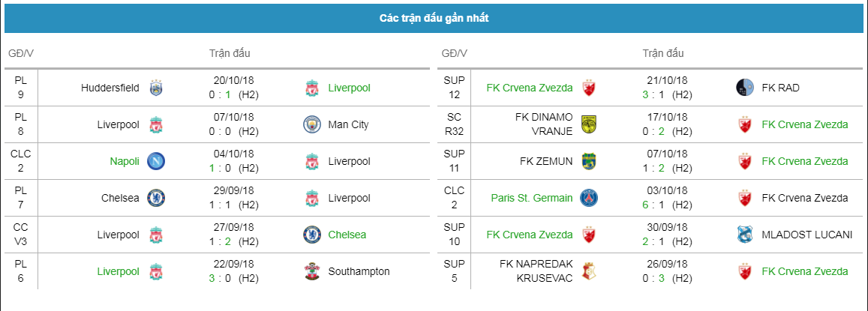Image resolution: width=868 pixels, height=311 pixels.
Task: Select the 6 : 1 PSG match score
Action: pos(654,205)
